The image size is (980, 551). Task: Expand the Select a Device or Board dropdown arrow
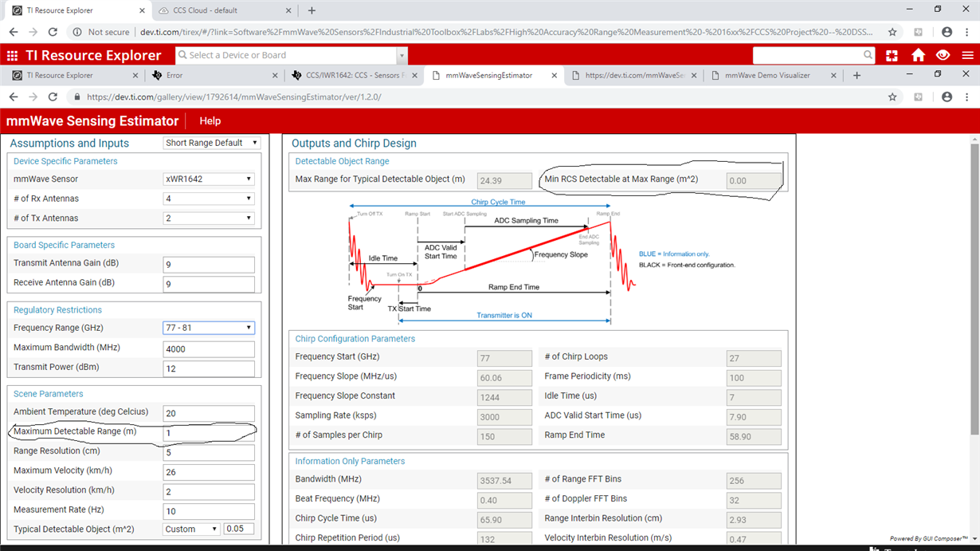(x=402, y=55)
